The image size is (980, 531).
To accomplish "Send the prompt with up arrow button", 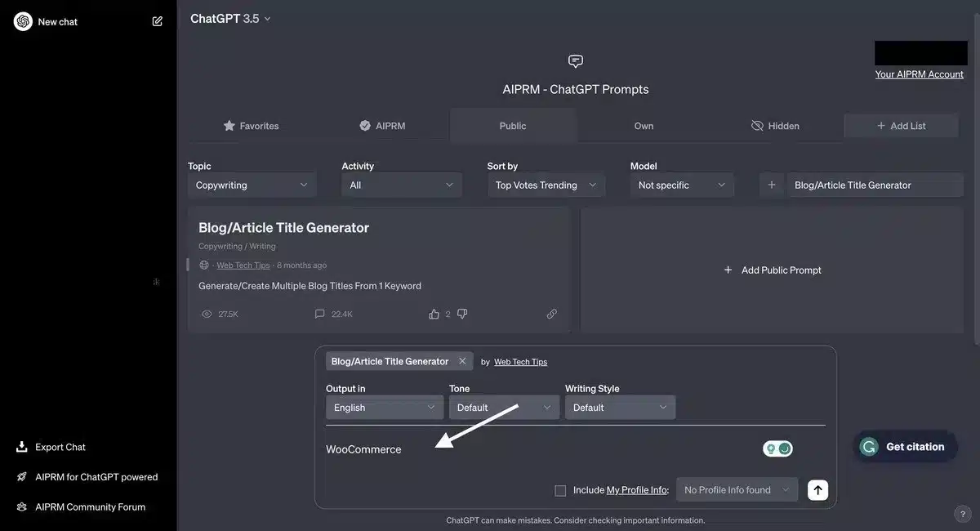I will (x=817, y=490).
